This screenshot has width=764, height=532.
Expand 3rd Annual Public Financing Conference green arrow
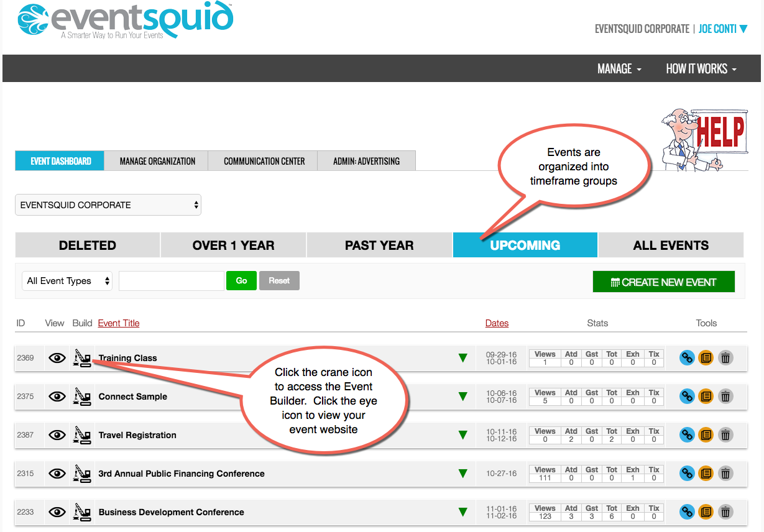(x=463, y=474)
